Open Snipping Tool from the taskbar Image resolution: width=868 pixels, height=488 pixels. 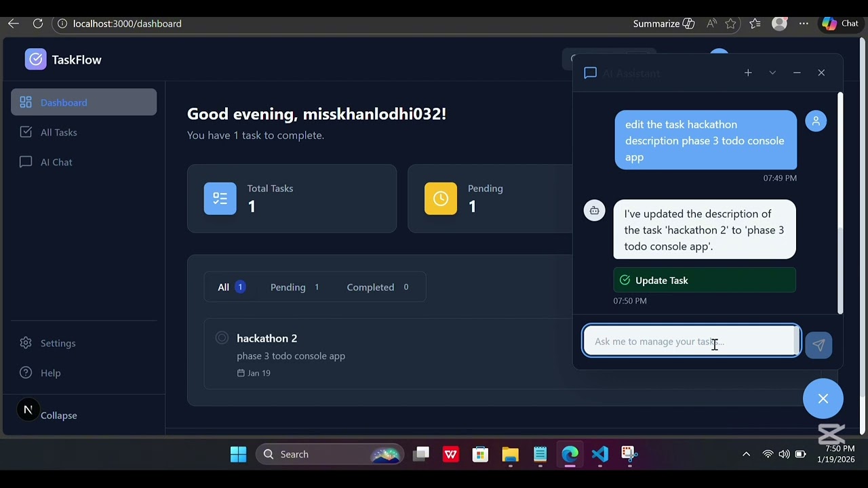click(x=629, y=454)
